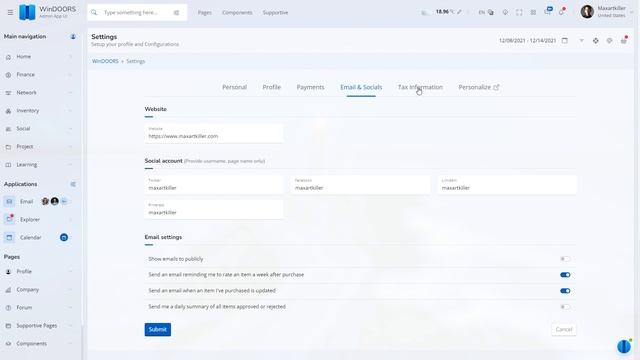Click the shopping basket icon with red dot
The height and width of the screenshot is (360, 640).
point(624,40)
